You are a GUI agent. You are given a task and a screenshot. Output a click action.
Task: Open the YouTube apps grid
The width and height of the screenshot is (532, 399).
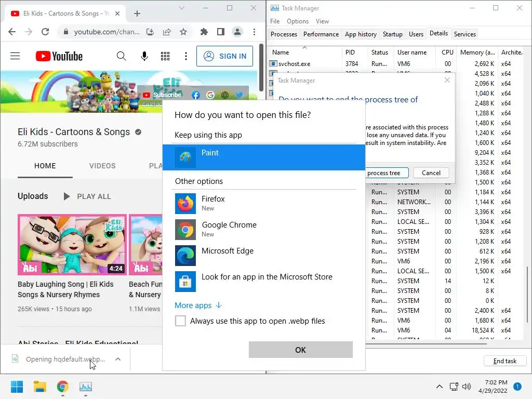165,56
